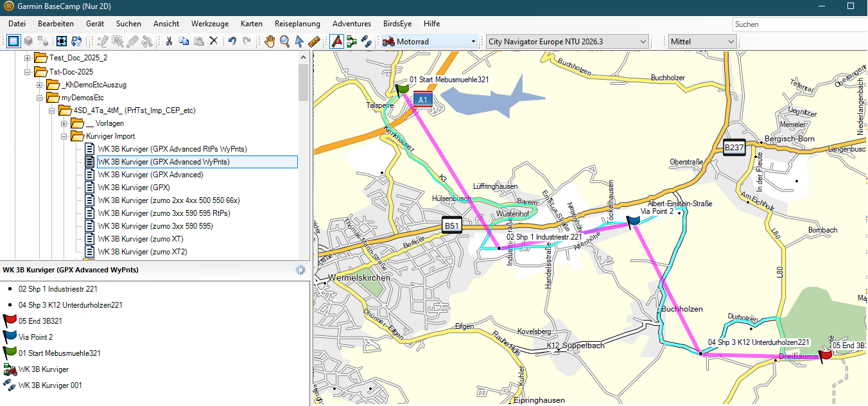Open the Werkzeuge menu

point(210,24)
